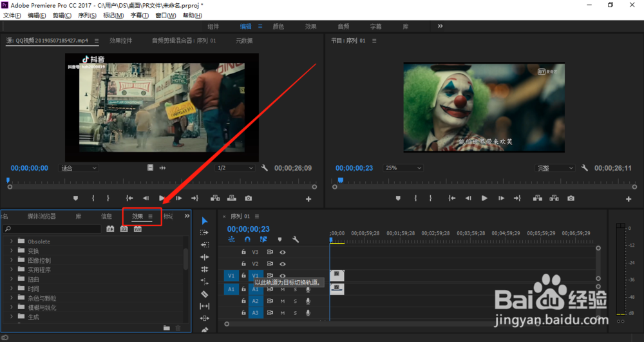Create new custom bin in Effects panel
644x342 pixels.
[x=166, y=328]
